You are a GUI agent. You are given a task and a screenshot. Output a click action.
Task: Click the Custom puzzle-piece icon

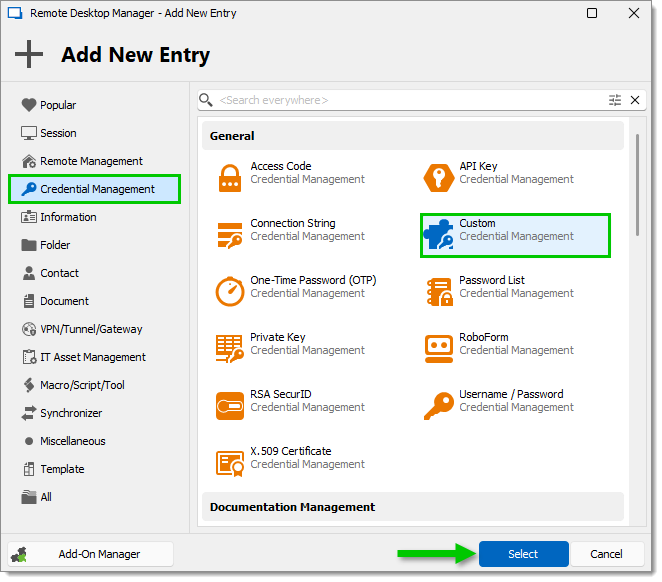(x=439, y=234)
